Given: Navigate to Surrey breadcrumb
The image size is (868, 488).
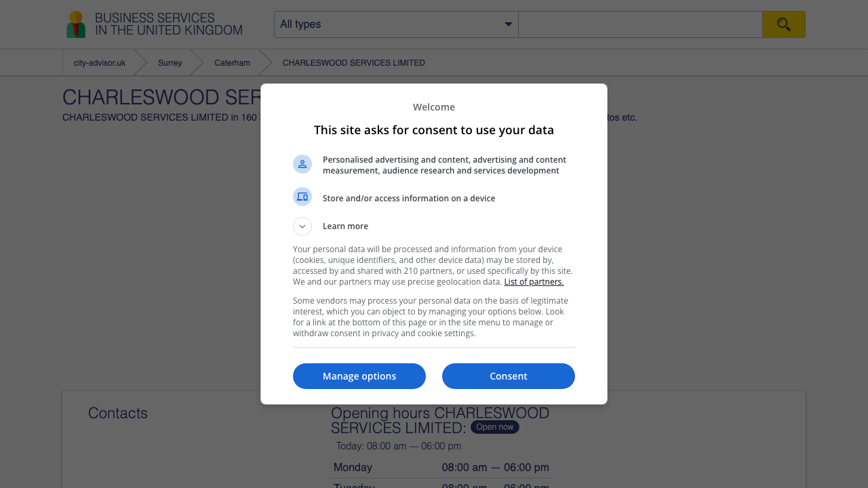Looking at the screenshot, I should pyautogui.click(x=170, y=63).
